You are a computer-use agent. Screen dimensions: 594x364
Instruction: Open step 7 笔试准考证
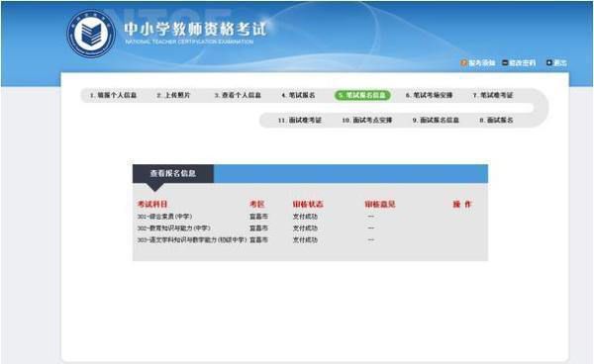click(493, 95)
